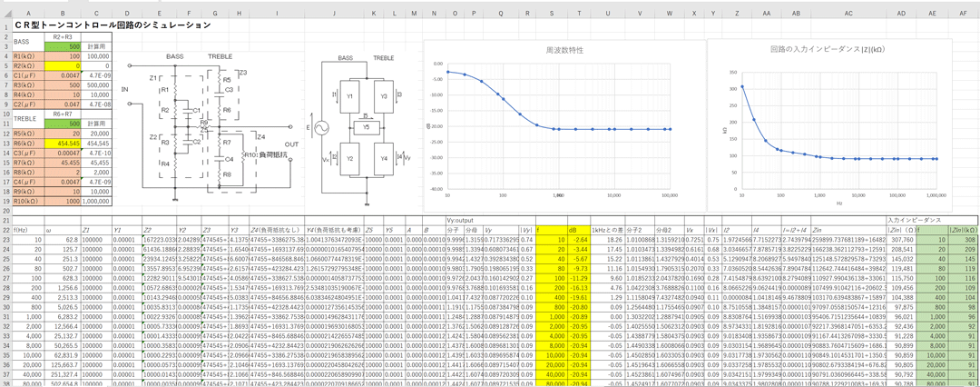
Task: Select the Hz axis title on the impedance chart
Action: point(839,204)
